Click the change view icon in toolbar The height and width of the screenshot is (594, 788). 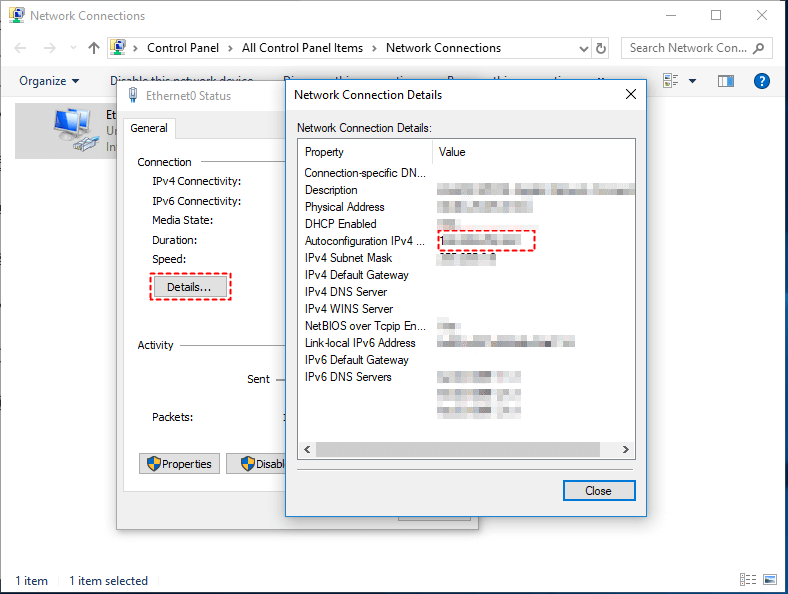(x=672, y=81)
